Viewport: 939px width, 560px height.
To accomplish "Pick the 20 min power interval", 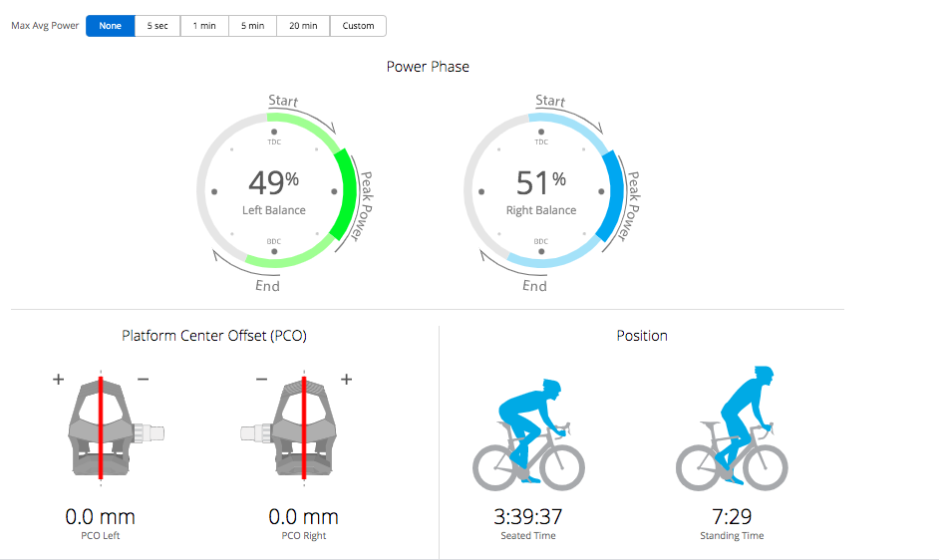I will point(303,26).
